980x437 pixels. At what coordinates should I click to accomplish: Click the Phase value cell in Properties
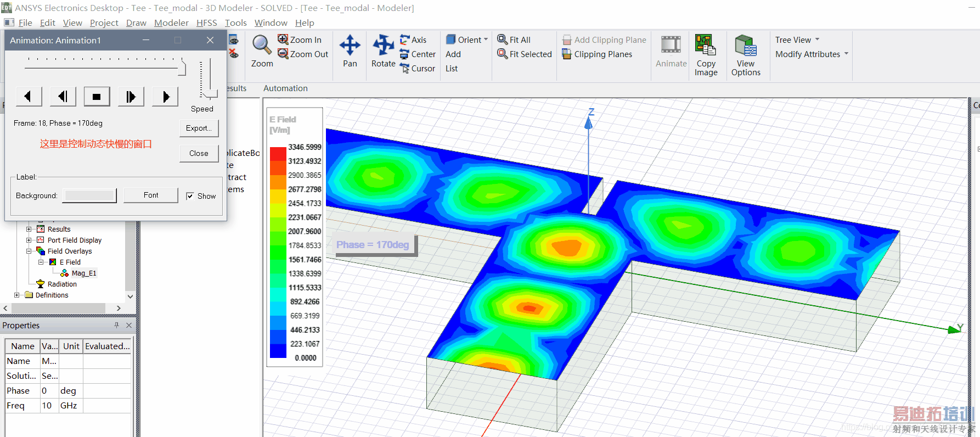pyautogui.click(x=49, y=390)
